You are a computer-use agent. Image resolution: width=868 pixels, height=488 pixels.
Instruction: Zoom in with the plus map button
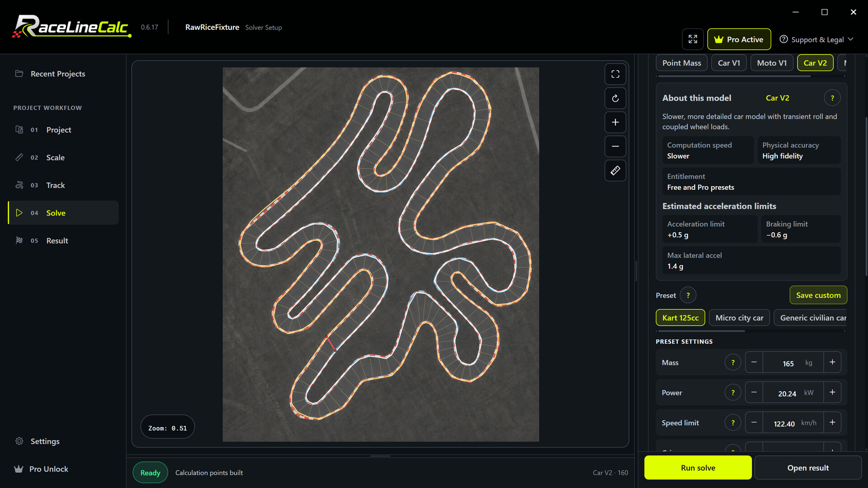point(615,122)
